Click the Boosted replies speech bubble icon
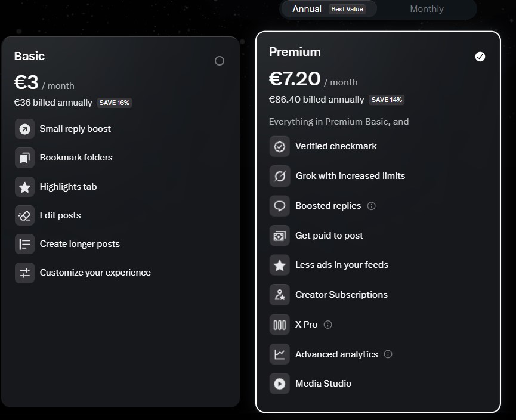This screenshot has height=420, width=516. 279,206
